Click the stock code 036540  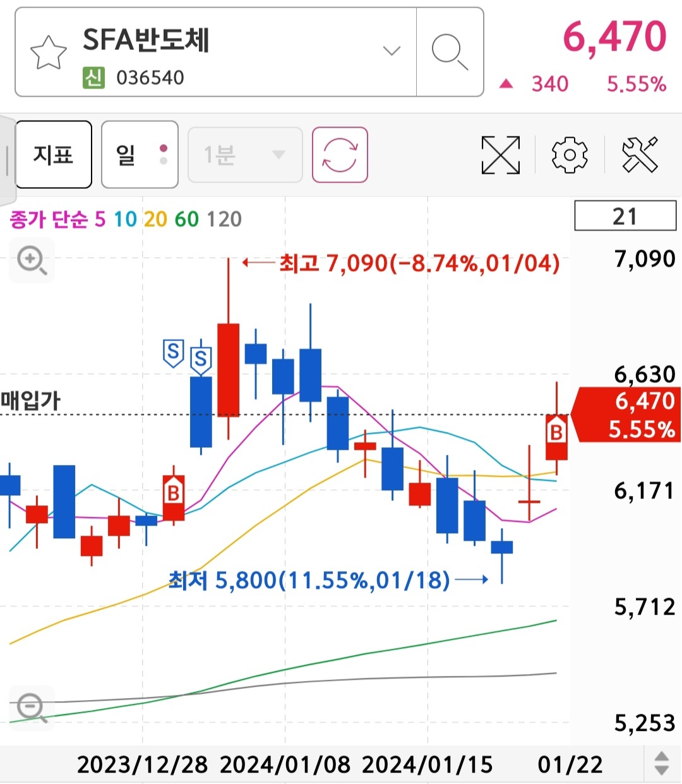point(150,78)
